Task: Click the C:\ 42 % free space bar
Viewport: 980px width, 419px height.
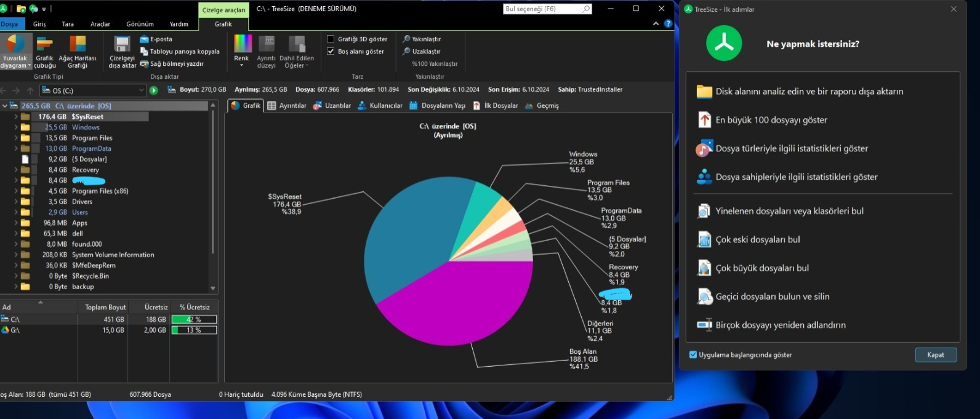Action: point(194,319)
